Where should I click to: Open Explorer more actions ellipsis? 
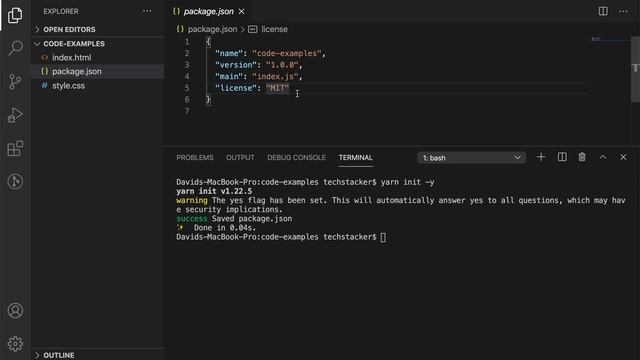(x=147, y=11)
